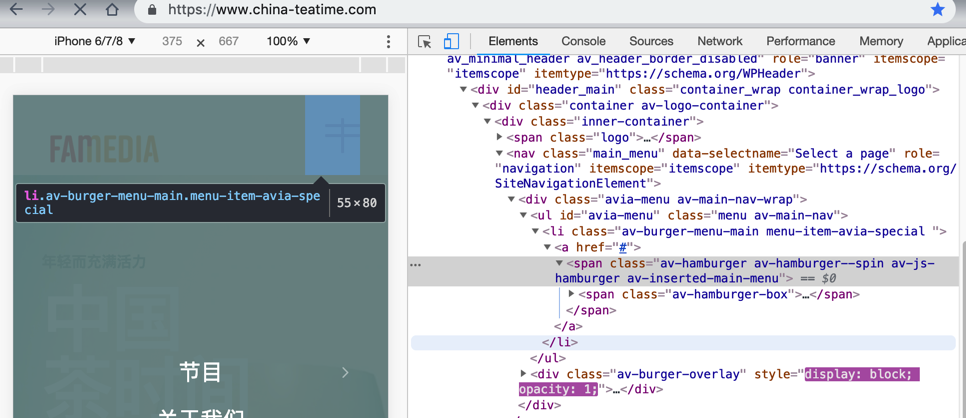Image resolution: width=966 pixels, height=418 pixels.
Task: Expand the av-hamburger-box span node
Action: point(572,294)
